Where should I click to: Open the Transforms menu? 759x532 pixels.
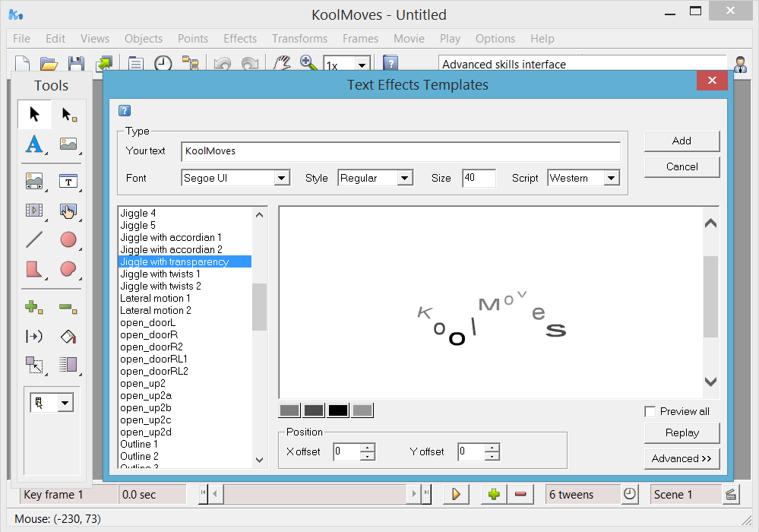pos(299,39)
